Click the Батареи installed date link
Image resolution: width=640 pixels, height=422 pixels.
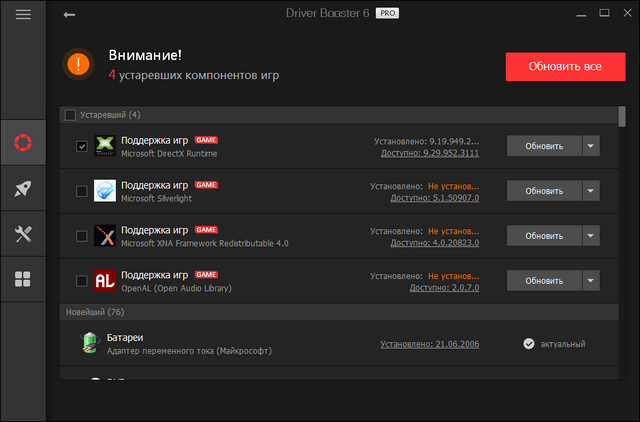[x=429, y=344]
